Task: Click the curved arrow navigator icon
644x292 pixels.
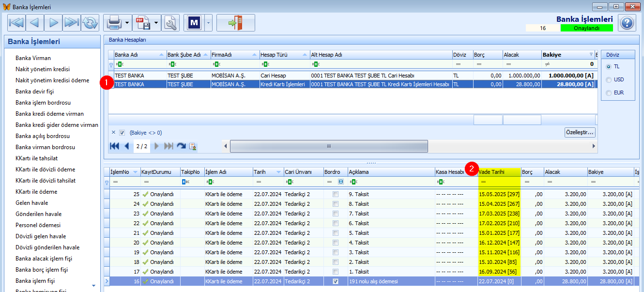Action: (181, 146)
